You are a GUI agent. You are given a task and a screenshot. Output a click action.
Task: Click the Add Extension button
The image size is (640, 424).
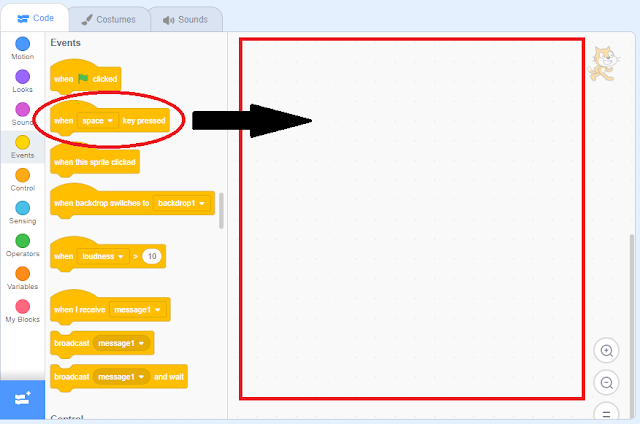click(x=22, y=400)
